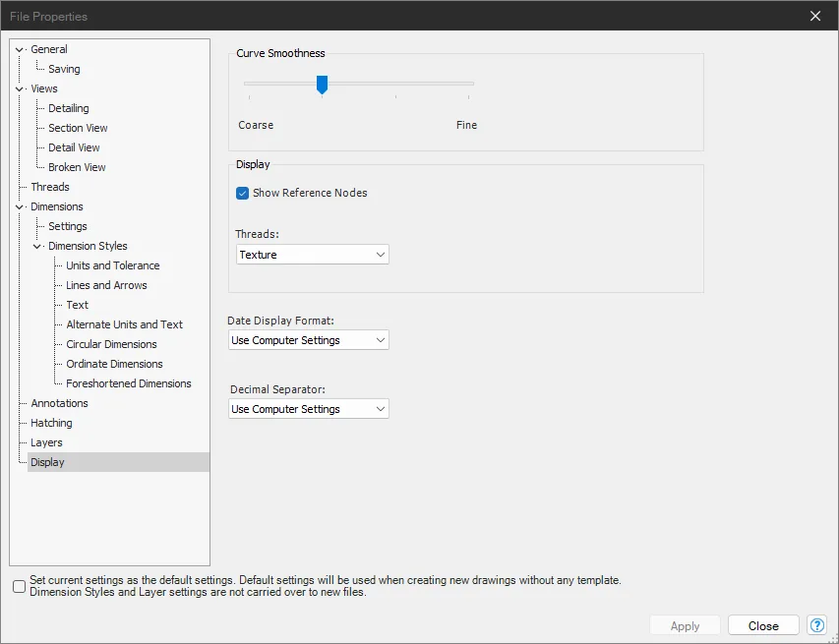839x644 pixels.
Task: Open the Threads settings page
Action: click(50, 187)
